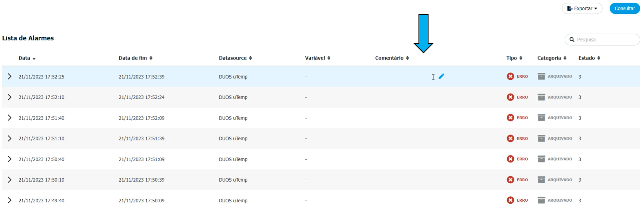Click the ERRO icon in the 17:49:40 row
This screenshot has height=210, width=644.
[510, 200]
